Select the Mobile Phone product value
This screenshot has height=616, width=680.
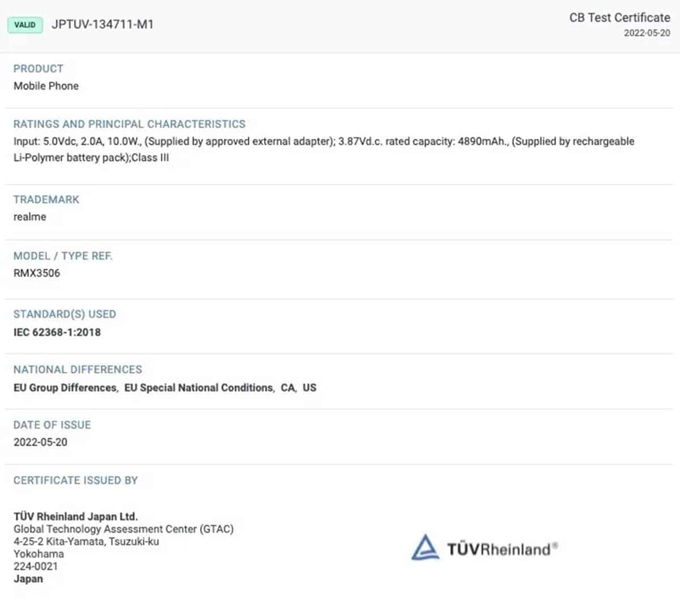(x=46, y=86)
